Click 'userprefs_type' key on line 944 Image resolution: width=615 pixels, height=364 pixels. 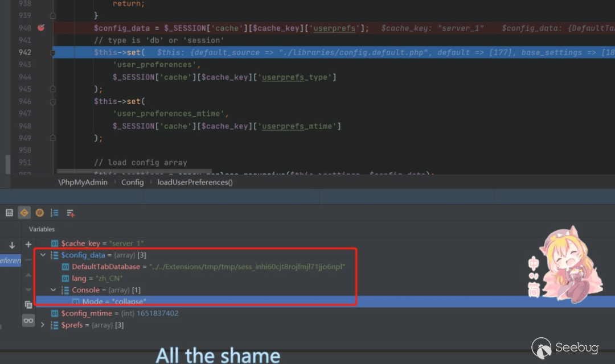pos(297,77)
